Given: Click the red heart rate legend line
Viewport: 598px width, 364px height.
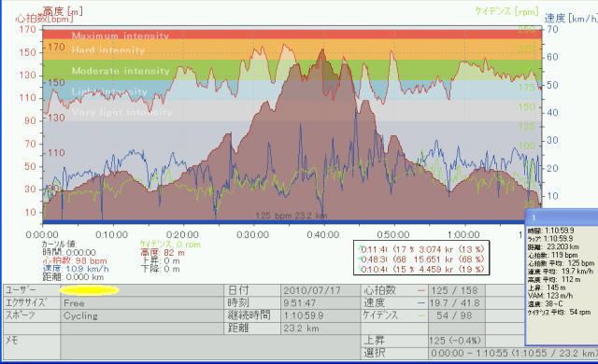Looking at the screenshot, I should click(420, 291).
